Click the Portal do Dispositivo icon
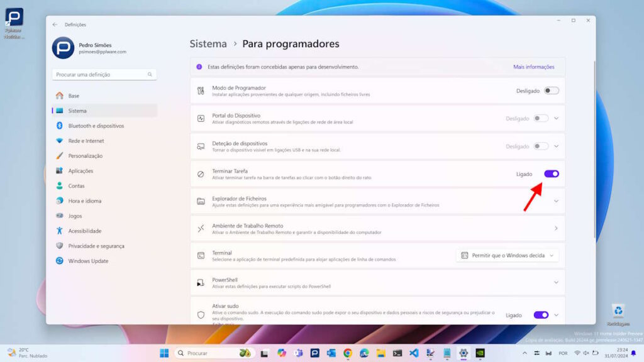The height and width of the screenshot is (362, 644). [201, 118]
